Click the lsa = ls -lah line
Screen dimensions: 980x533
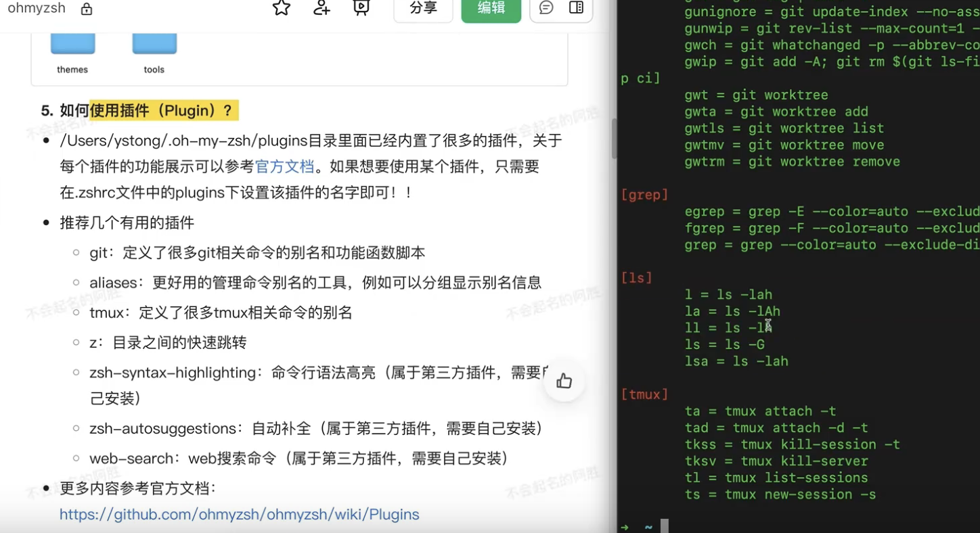pyautogui.click(x=736, y=361)
